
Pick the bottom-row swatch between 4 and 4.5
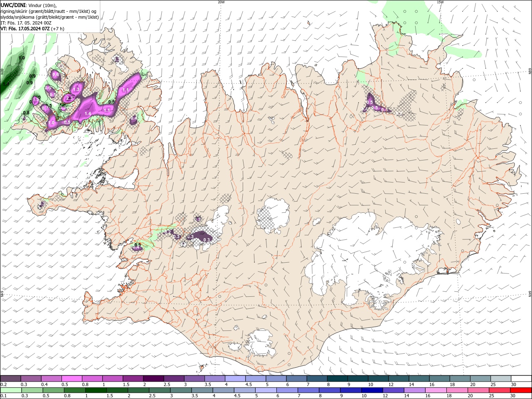point(224,390)
